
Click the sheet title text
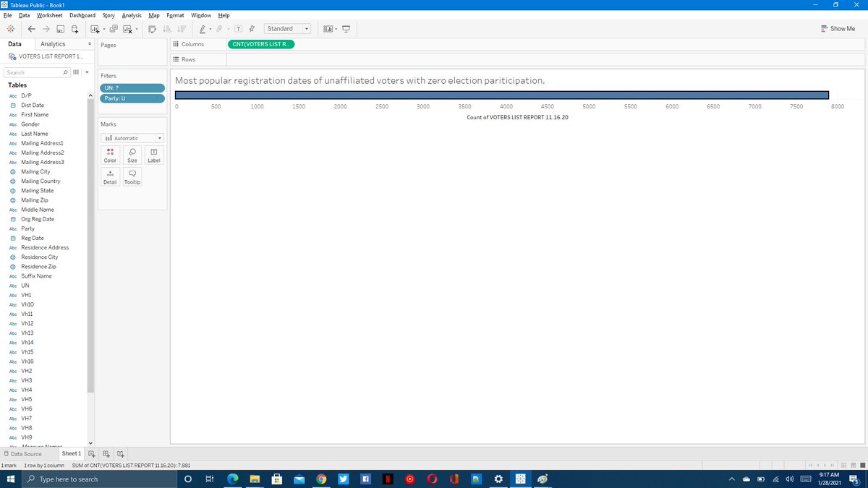359,80
